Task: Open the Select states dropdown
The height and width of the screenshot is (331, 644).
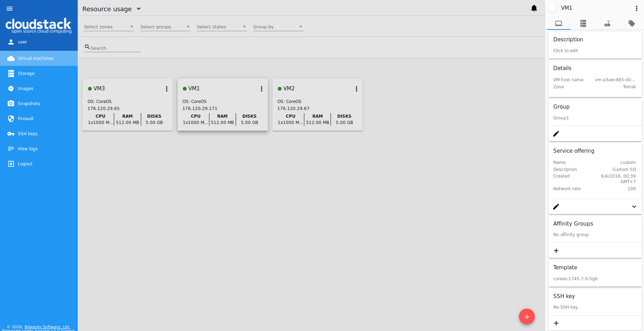Action: click(222, 27)
